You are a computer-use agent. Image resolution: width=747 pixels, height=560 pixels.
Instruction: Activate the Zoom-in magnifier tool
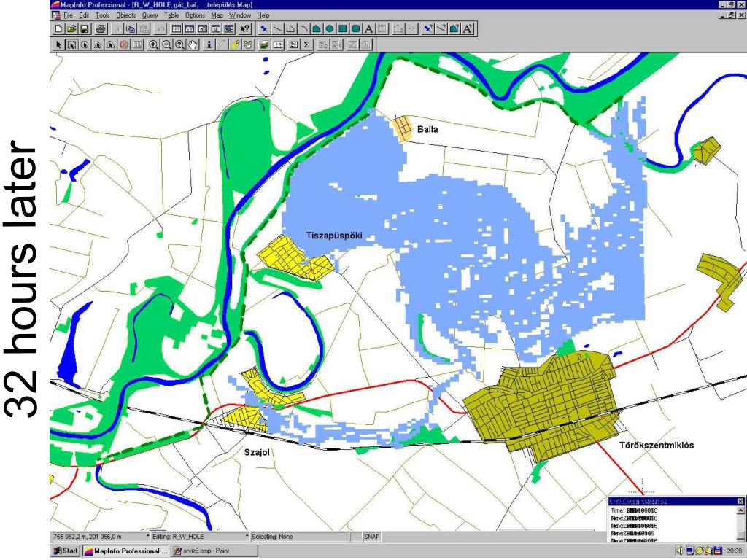coord(153,44)
